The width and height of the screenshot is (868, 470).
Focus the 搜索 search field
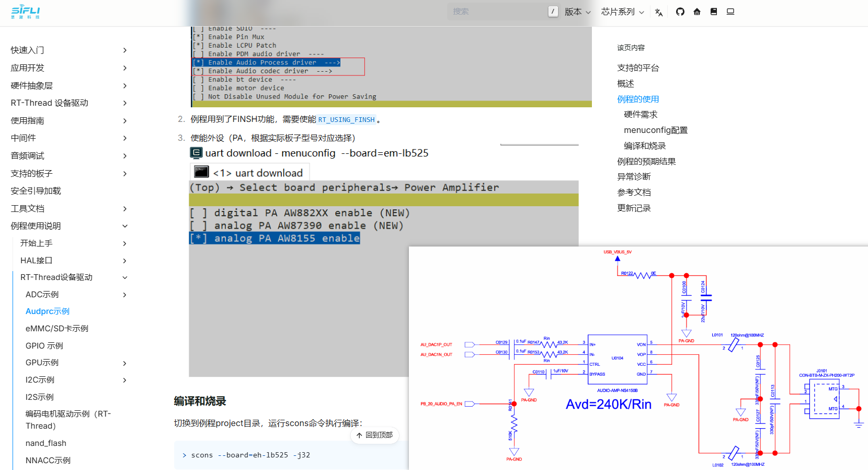click(x=497, y=12)
